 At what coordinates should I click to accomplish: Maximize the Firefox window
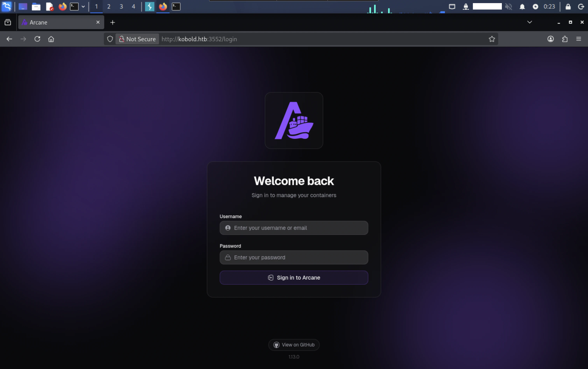pos(570,22)
